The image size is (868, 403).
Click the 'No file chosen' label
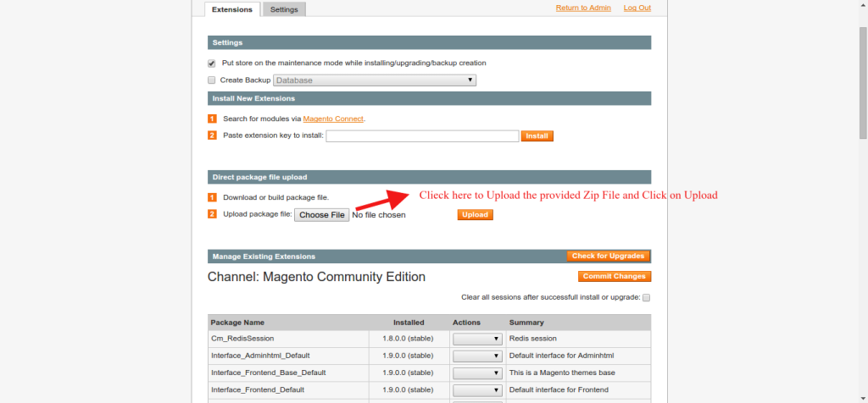pyautogui.click(x=379, y=214)
